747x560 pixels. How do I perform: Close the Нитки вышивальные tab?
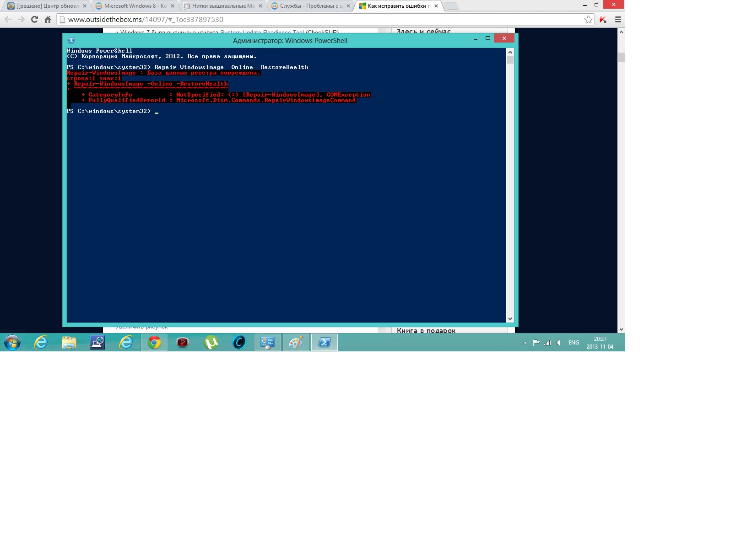(260, 6)
